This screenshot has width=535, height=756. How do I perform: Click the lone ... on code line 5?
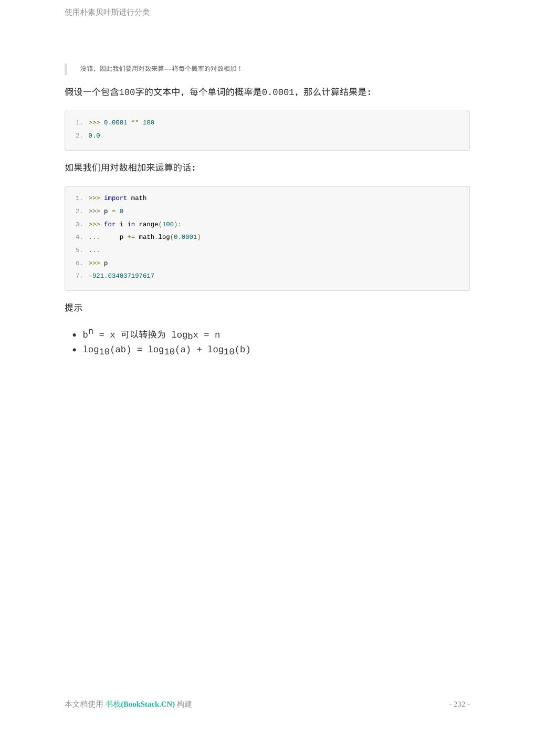click(x=95, y=250)
